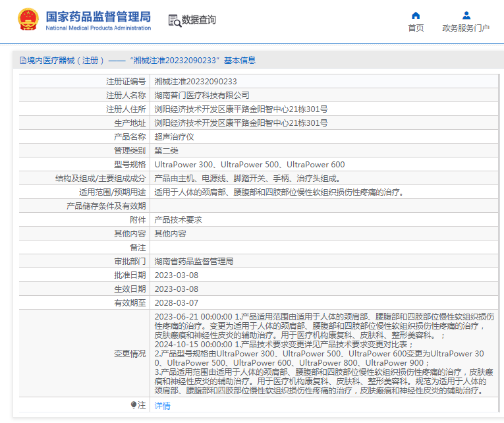The height and width of the screenshot is (423, 504).
Task: Click the 产品名称 label
Action: pyautogui.click(x=130, y=137)
